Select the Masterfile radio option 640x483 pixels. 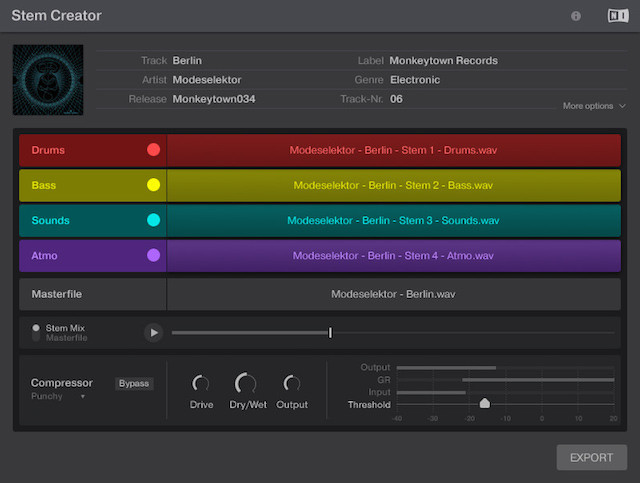37,338
